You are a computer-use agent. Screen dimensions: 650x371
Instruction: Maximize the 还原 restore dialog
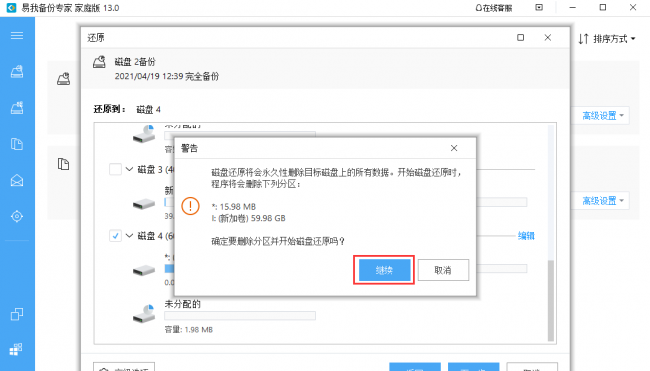pos(521,38)
